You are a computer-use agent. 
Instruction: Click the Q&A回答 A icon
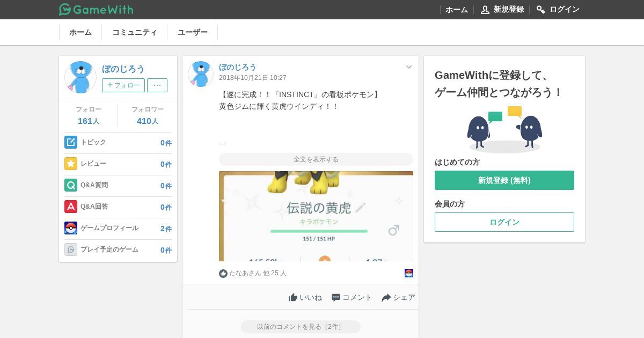(x=71, y=207)
